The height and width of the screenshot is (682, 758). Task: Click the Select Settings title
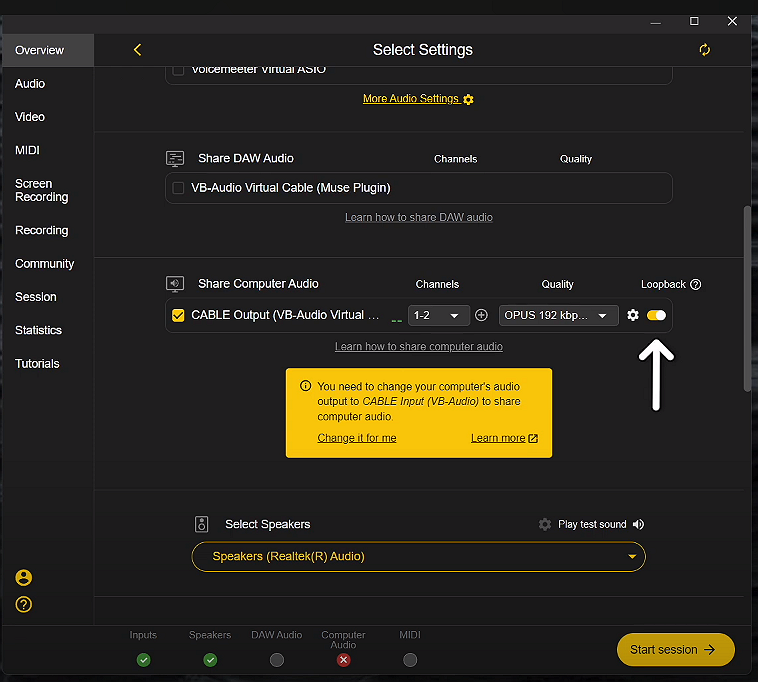pyautogui.click(x=423, y=50)
